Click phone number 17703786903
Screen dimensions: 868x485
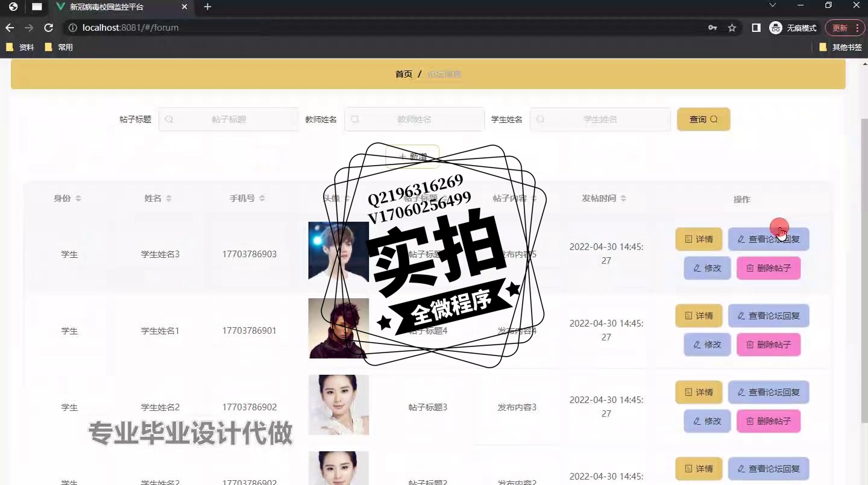coord(250,254)
